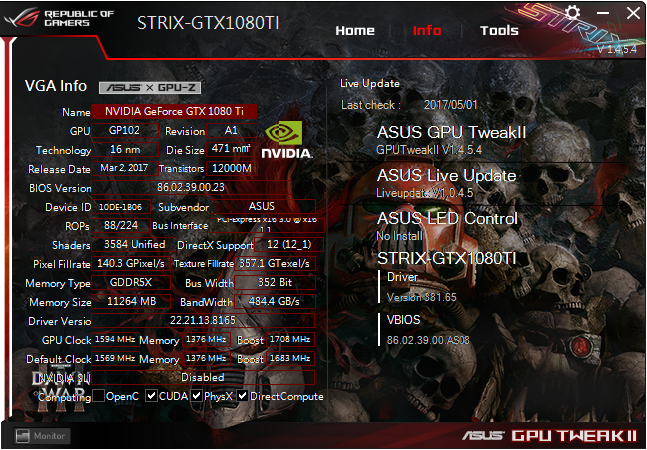Click the STRIX-GTX1080TI update heading
The image size is (647, 450).
446,258
